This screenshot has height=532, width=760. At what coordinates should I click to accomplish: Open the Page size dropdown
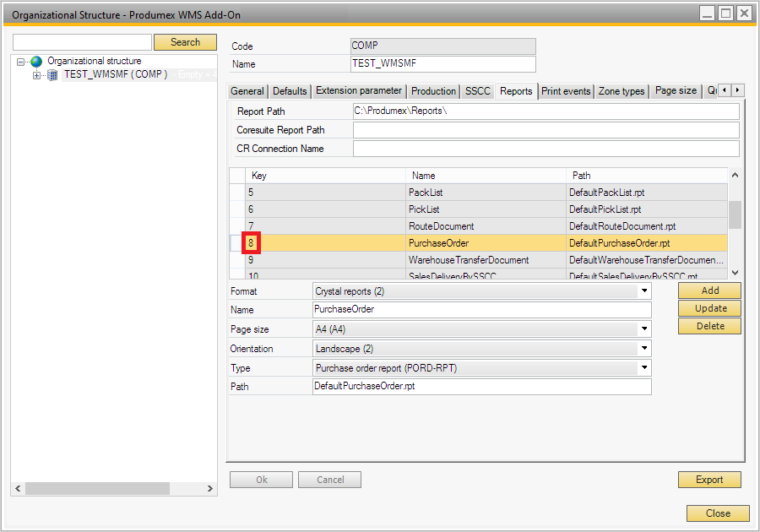644,329
